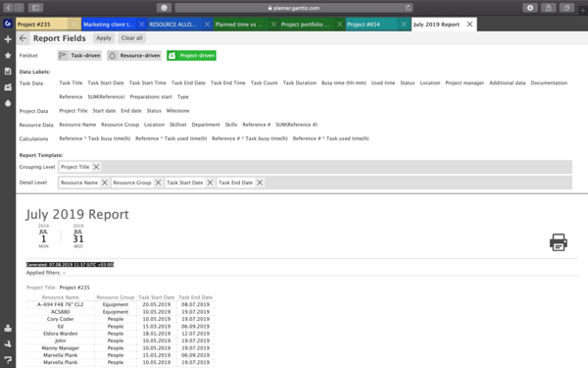
Task: Click the July 2019 Report title
Action: 77,214
